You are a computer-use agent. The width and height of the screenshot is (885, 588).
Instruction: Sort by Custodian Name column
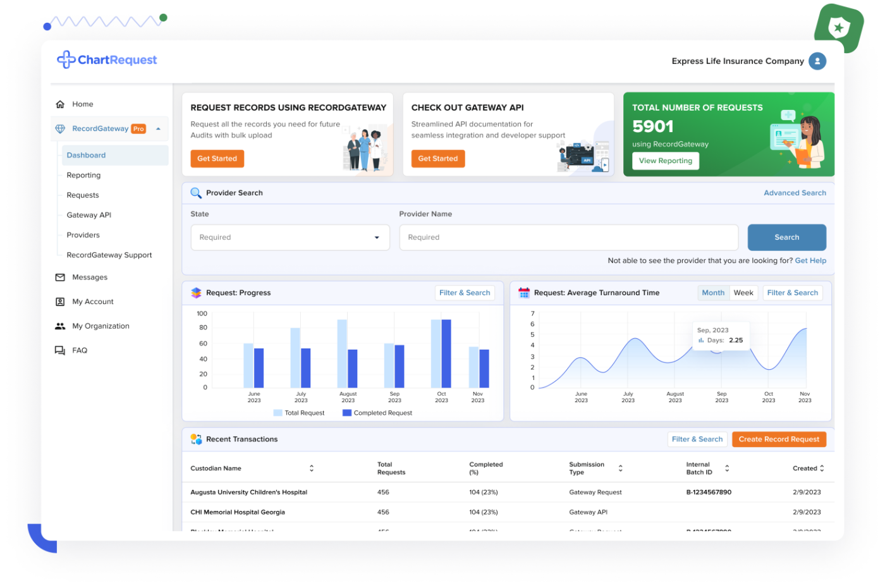312,469
